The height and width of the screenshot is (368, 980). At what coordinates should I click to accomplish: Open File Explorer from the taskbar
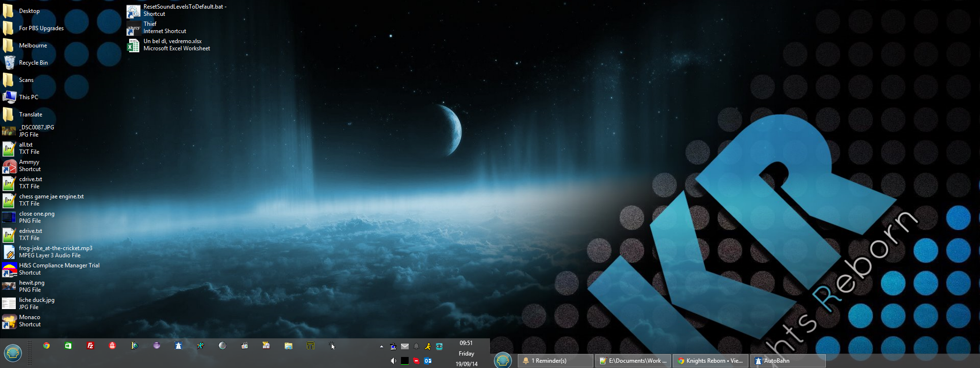point(289,345)
